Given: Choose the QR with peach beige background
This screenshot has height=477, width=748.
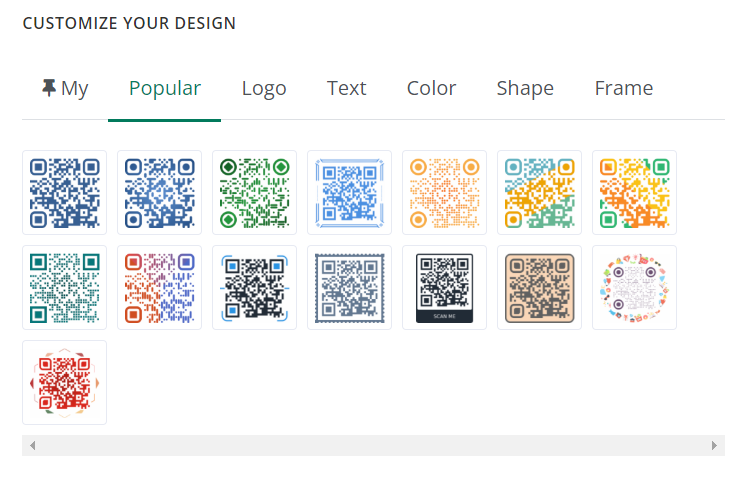Looking at the screenshot, I should 540,288.
